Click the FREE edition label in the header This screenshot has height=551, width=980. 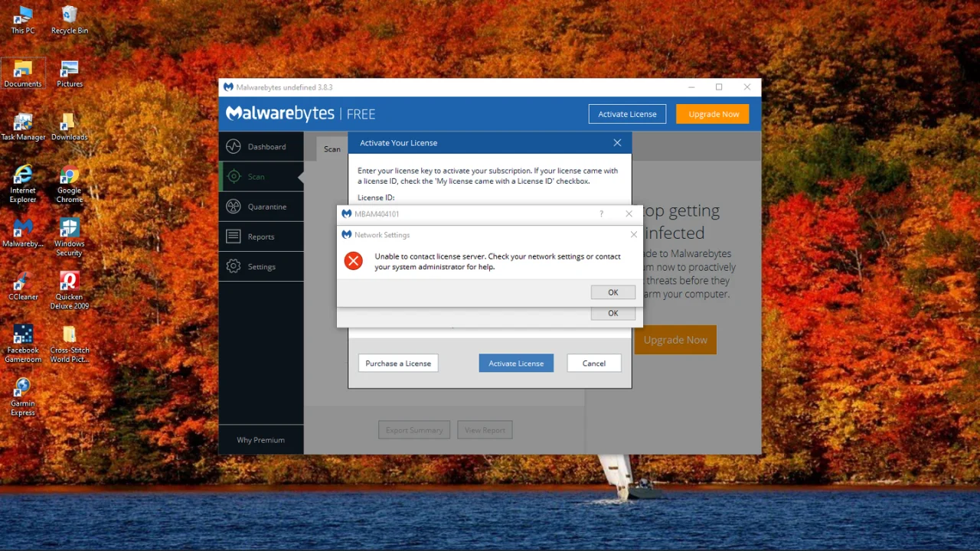[361, 114]
